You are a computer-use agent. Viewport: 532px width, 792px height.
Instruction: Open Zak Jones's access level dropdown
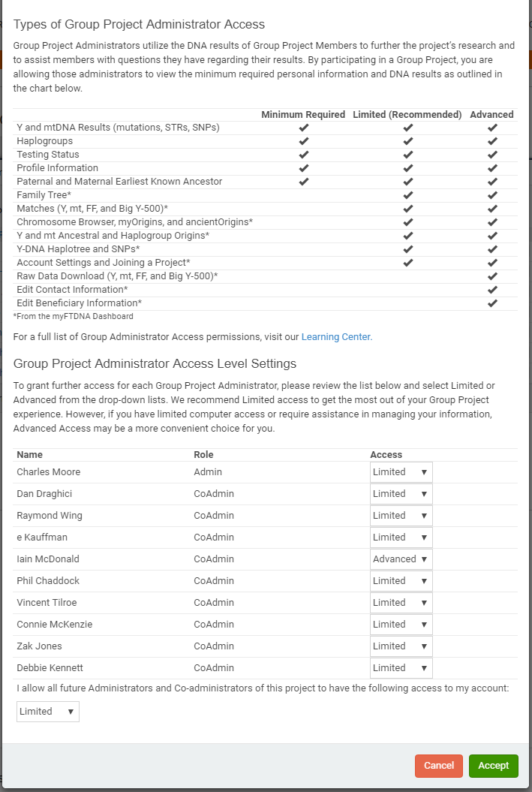coord(401,646)
